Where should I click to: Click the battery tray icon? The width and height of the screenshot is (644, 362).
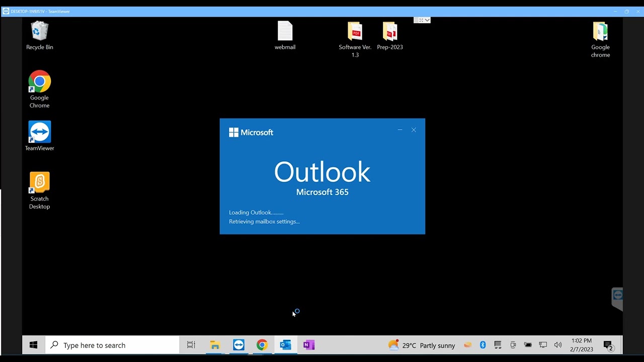[528, 345]
